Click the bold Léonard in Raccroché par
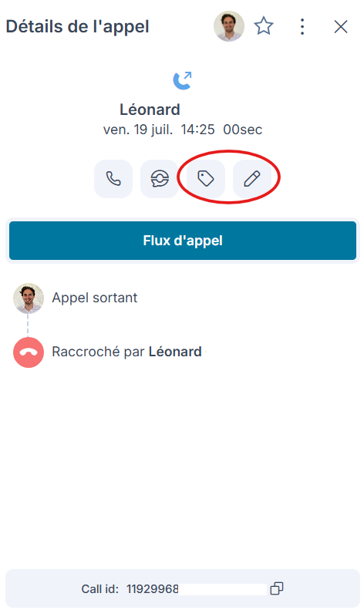 pos(175,352)
